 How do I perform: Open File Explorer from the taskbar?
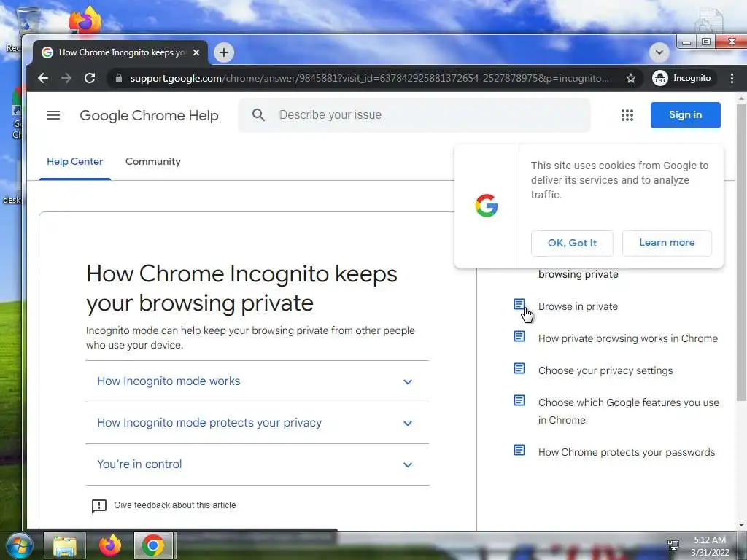click(65, 545)
